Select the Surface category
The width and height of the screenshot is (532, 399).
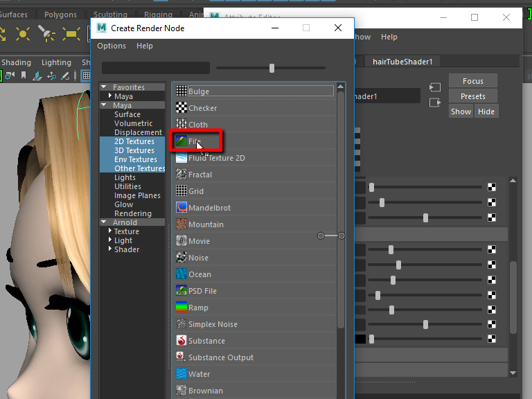[x=127, y=114]
